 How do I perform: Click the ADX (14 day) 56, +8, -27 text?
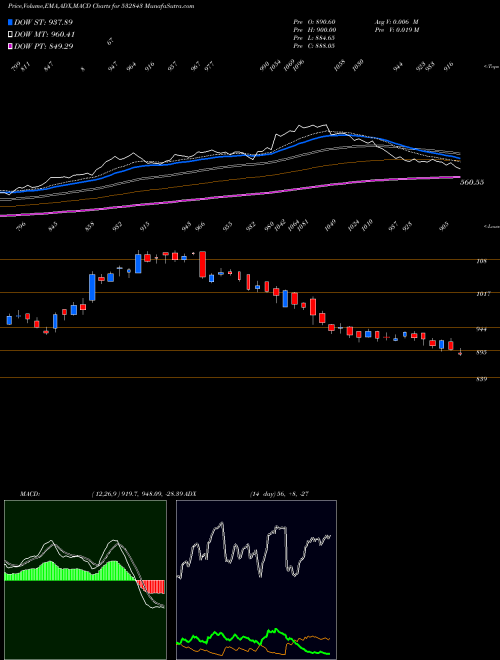click(247, 494)
